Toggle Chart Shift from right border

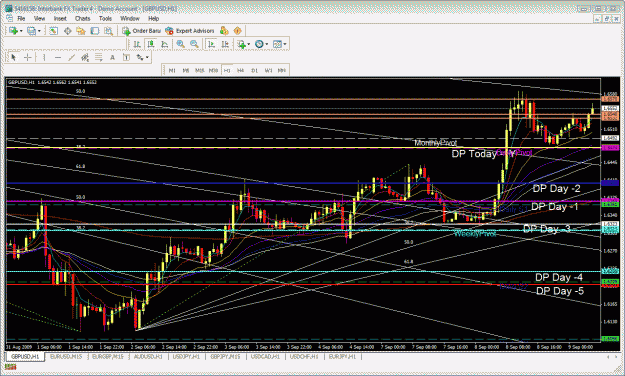[225, 44]
